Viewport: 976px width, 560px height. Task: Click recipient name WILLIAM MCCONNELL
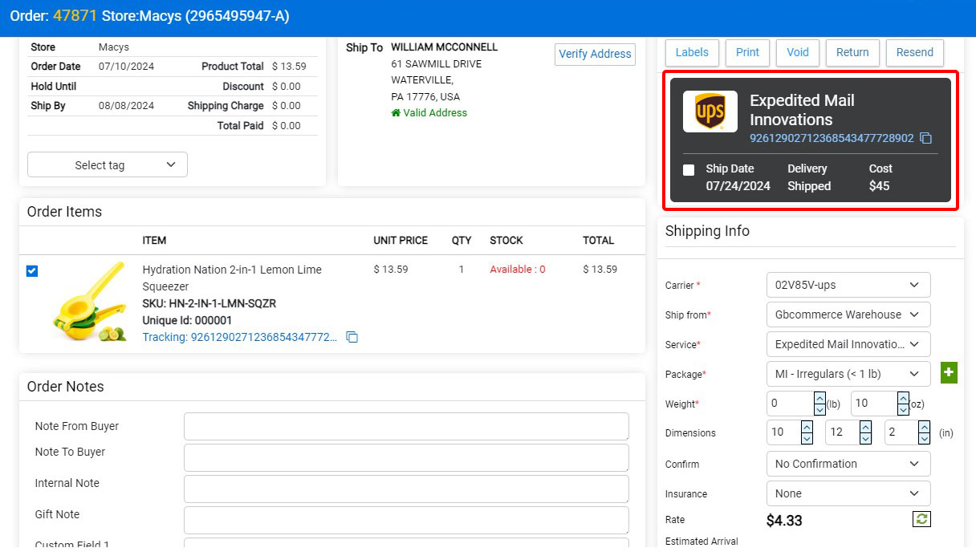click(x=445, y=47)
